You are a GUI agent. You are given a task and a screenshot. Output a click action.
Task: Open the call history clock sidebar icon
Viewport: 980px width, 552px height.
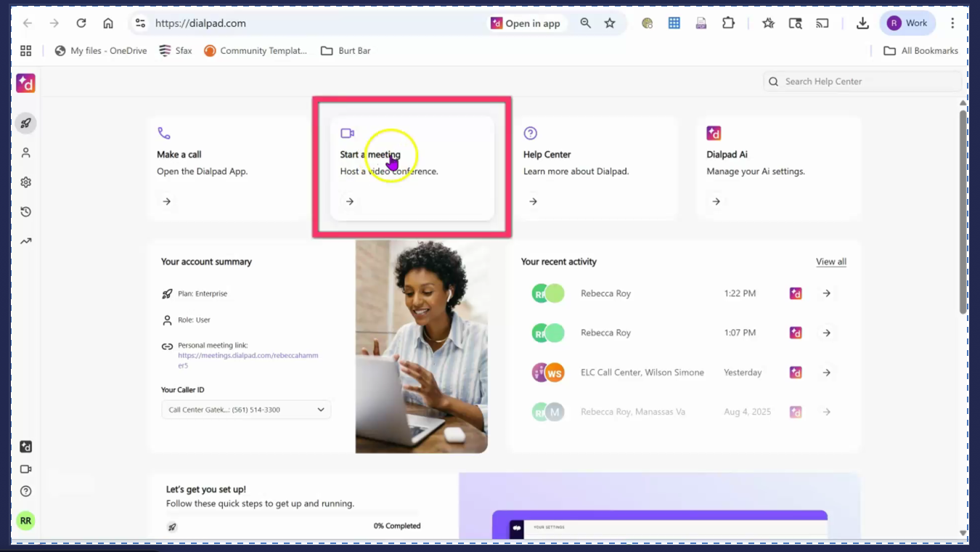[26, 212]
